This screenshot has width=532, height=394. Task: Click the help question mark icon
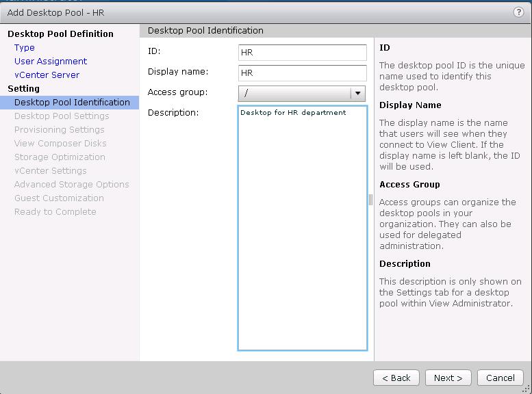pos(518,12)
